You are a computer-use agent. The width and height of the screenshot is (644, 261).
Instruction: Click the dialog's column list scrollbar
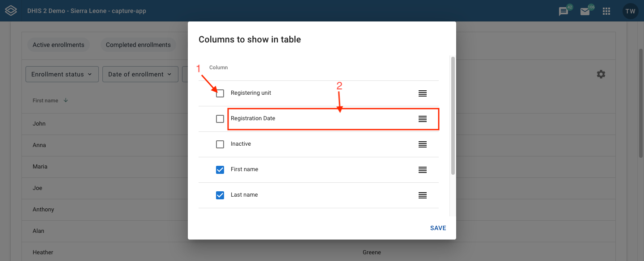[453, 115]
